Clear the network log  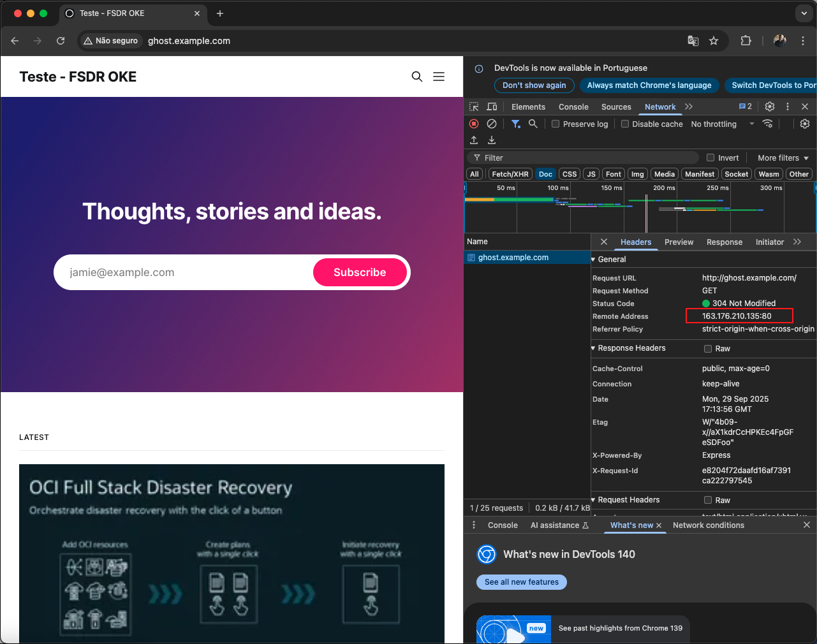[492, 124]
